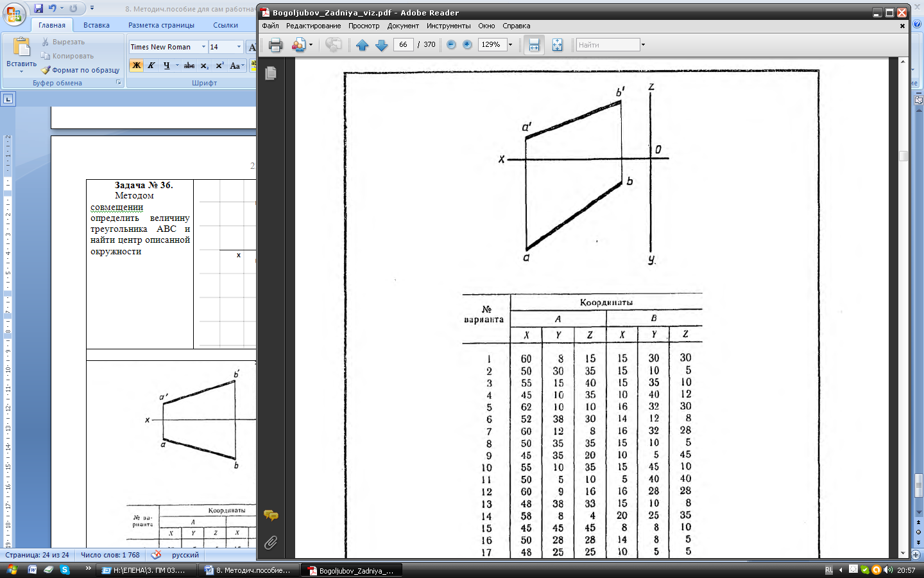Open the Документ menu in Reader
Image resolution: width=924 pixels, height=578 pixels.
coord(403,26)
